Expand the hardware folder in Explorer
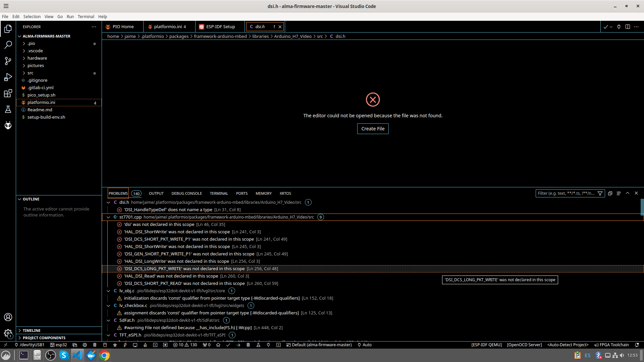644x362 pixels. [37, 58]
